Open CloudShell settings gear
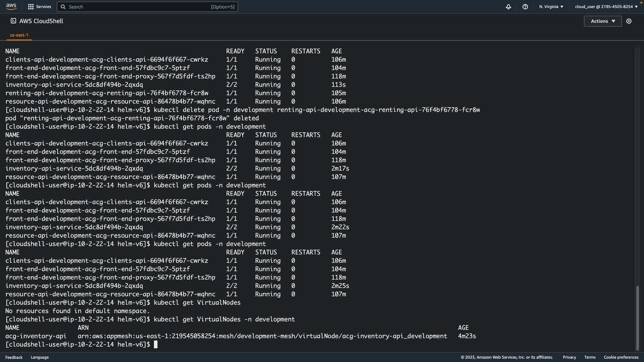The width and height of the screenshot is (644, 362). 629,21
